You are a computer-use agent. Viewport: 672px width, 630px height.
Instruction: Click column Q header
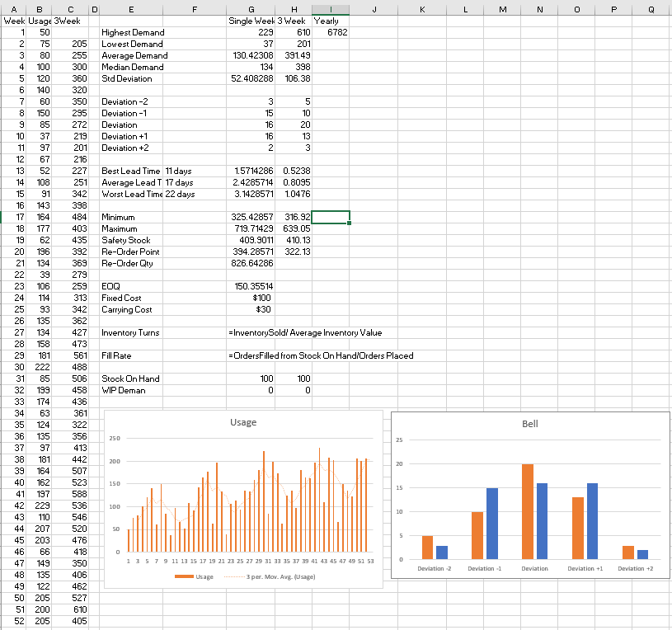point(651,9)
